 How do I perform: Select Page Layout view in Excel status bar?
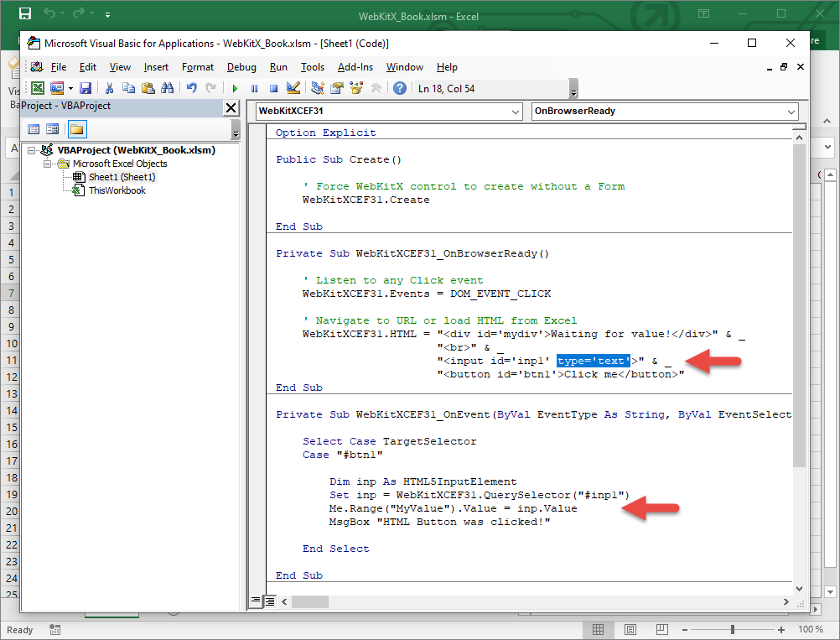(630, 629)
